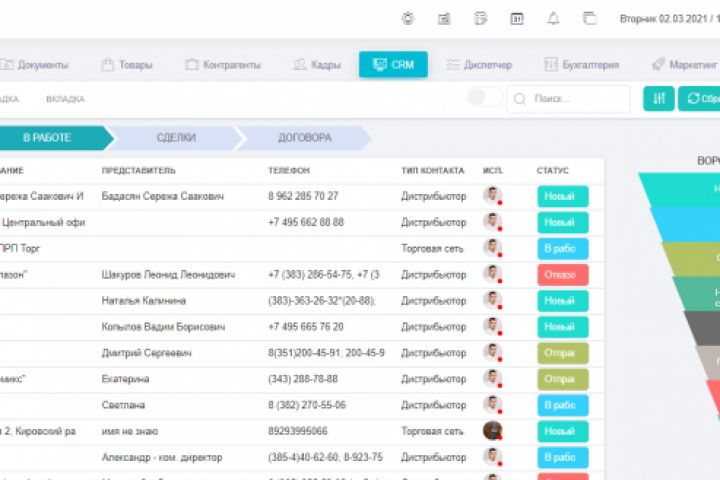The image size is (720, 480).
Task: Select representative Наталья Калинина
Action: (x=144, y=301)
